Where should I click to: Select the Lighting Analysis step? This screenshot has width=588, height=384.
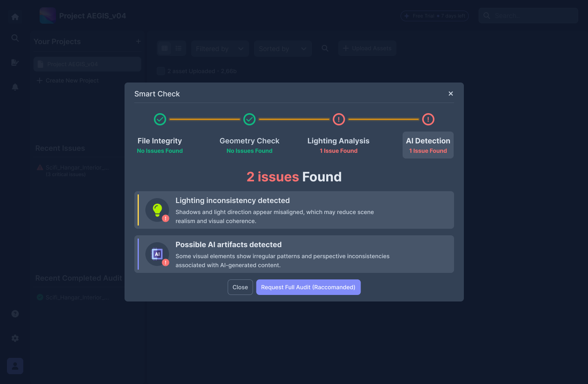[x=339, y=145]
